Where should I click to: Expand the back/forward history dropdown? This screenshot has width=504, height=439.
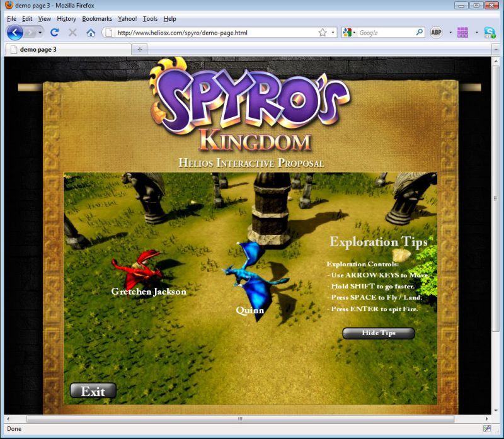tap(40, 32)
